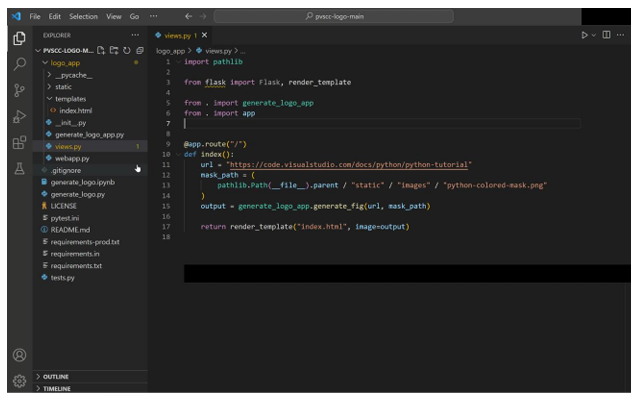Click views.py in the breadcrumb
641x396 pixels.
218,51
